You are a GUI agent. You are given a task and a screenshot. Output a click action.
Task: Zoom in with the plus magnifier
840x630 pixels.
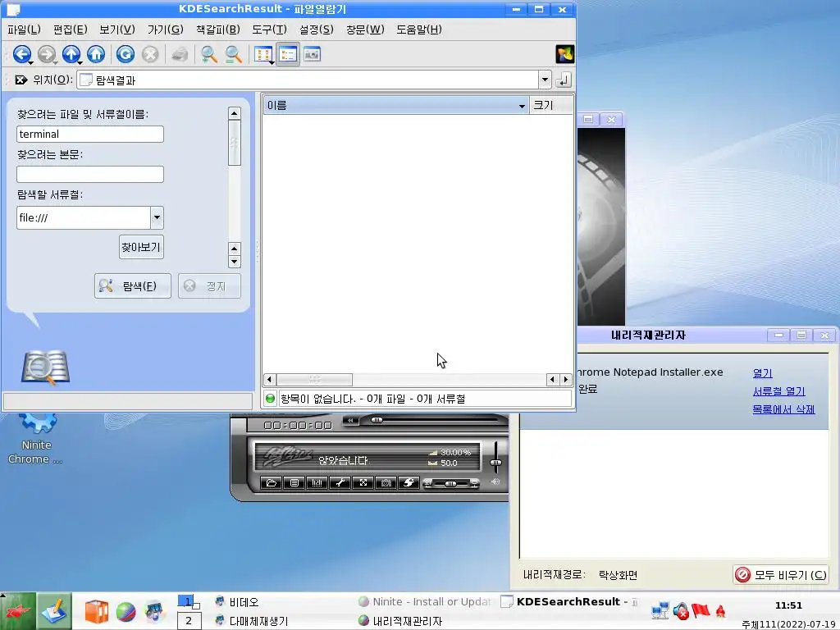[209, 54]
